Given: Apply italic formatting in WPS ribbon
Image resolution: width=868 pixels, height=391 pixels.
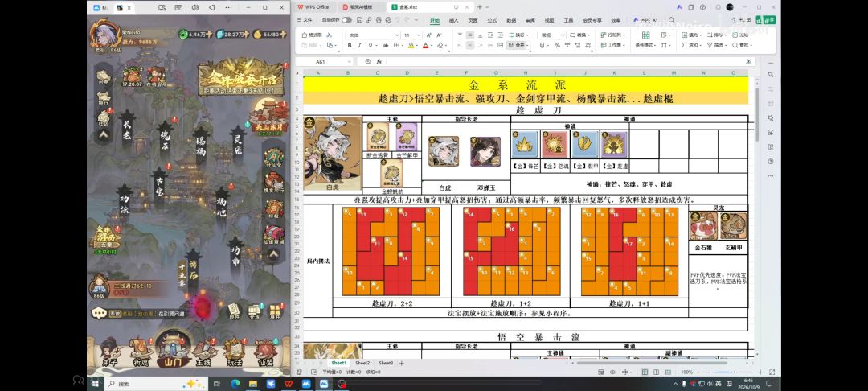Looking at the screenshot, I should 359,45.
